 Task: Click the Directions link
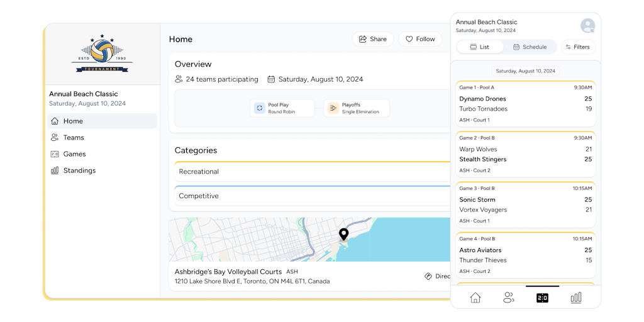point(438,277)
